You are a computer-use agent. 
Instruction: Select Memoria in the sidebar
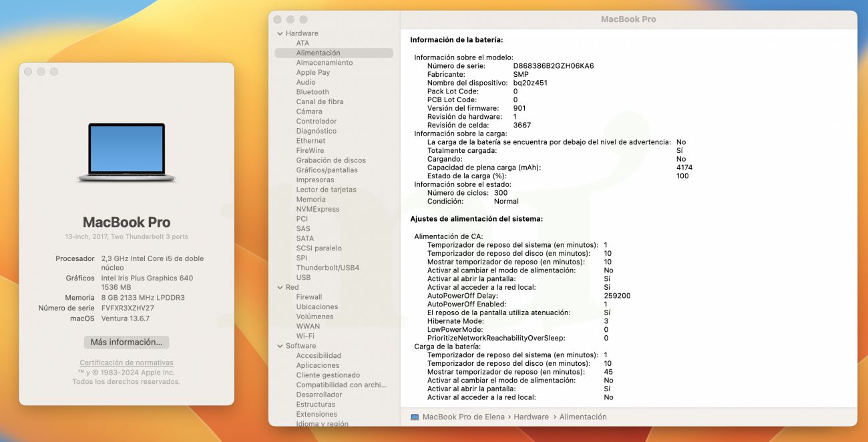tap(311, 200)
